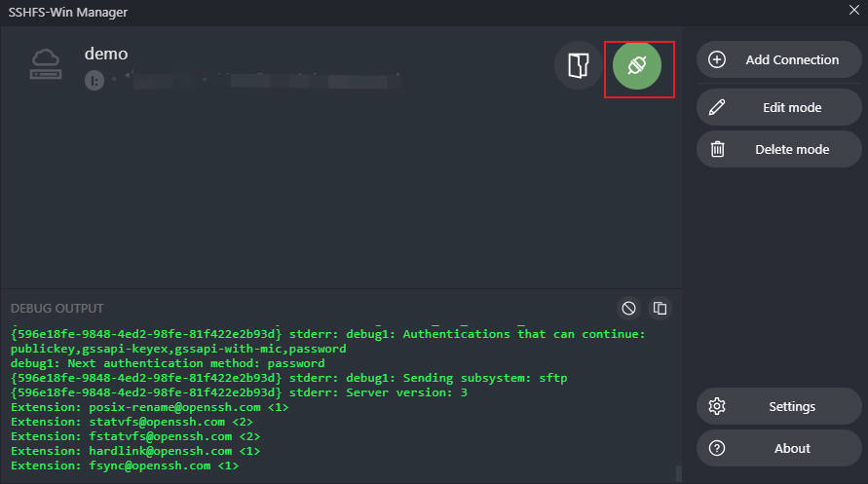Toggle Delete mode with the trash button

tap(718, 149)
